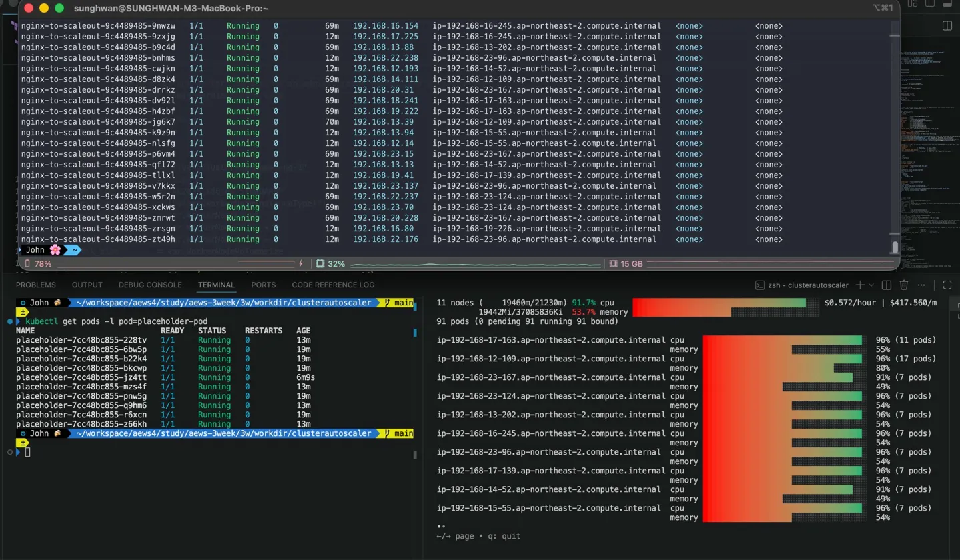Image resolution: width=960 pixels, height=560 pixels.
Task: Click node name ip-192-168-15-55 in eks-node-viewer
Action: 548,508
